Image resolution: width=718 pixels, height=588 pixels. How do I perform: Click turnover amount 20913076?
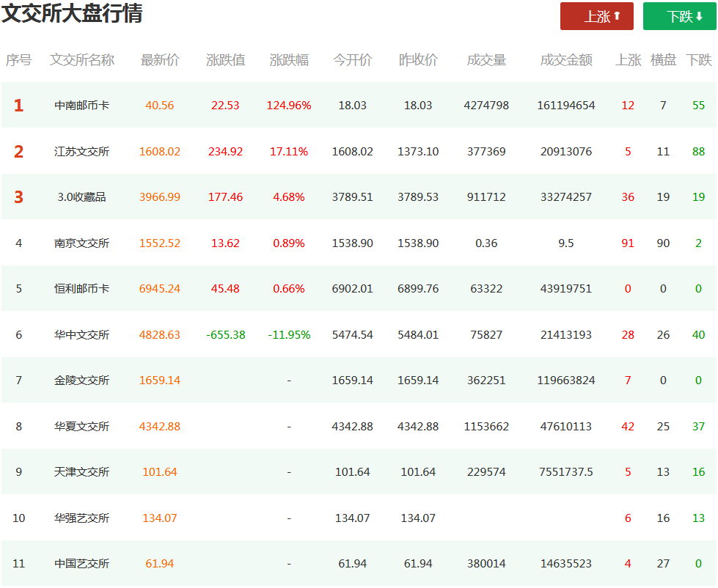tap(566, 152)
